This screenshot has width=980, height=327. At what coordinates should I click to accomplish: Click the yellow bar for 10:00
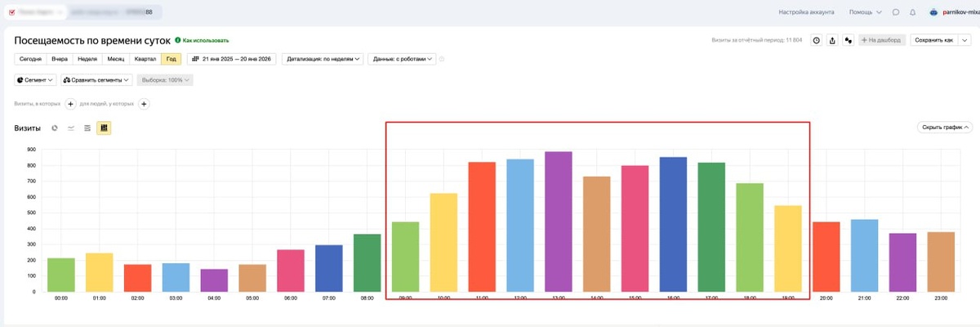pyautogui.click(x=444, y=243)
